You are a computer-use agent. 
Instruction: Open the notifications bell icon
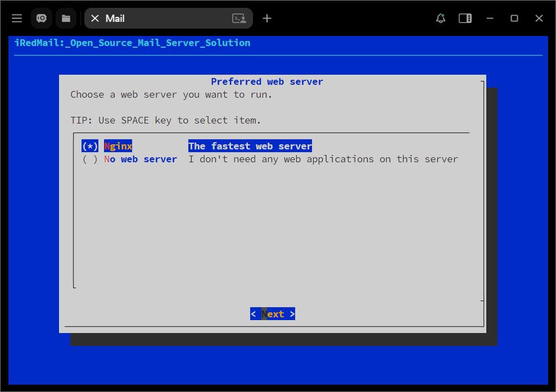point(440,19)
